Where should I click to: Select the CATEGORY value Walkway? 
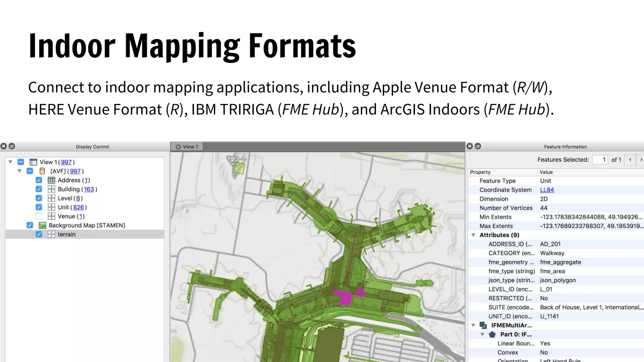pos(552,253)
